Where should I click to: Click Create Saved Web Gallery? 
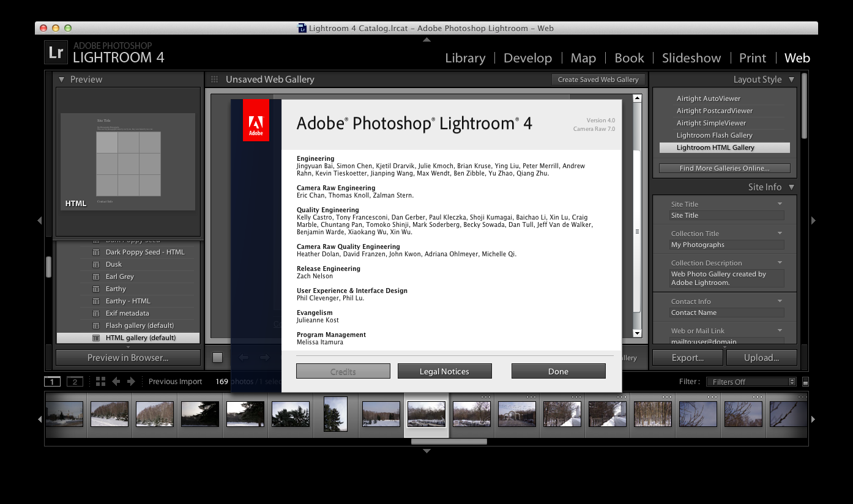[598, 80]
